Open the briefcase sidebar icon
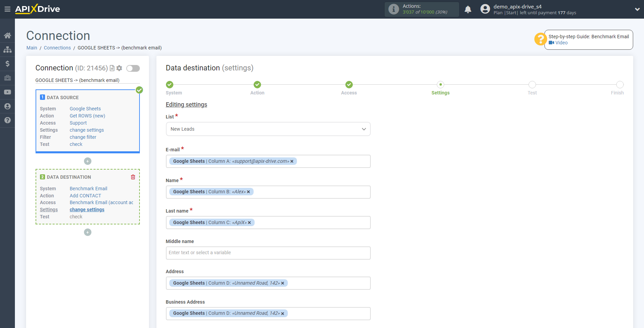The image size is (644, 328). tap(7, 78)
